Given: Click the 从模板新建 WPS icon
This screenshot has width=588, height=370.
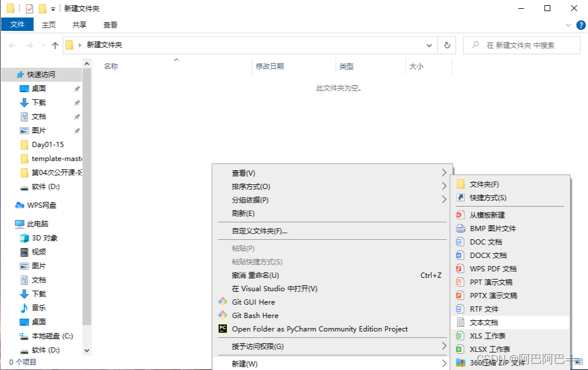Looking at the screenshot, I should tap(460, 215).
